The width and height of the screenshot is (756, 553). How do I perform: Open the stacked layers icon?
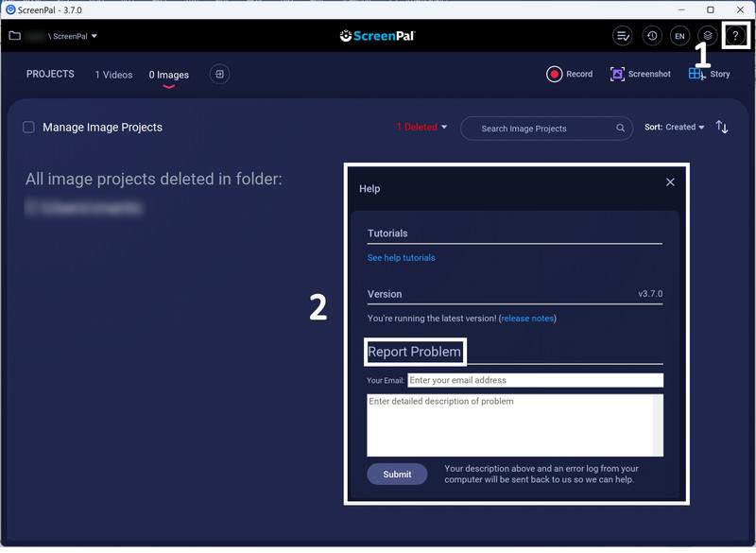pos(707,36)
